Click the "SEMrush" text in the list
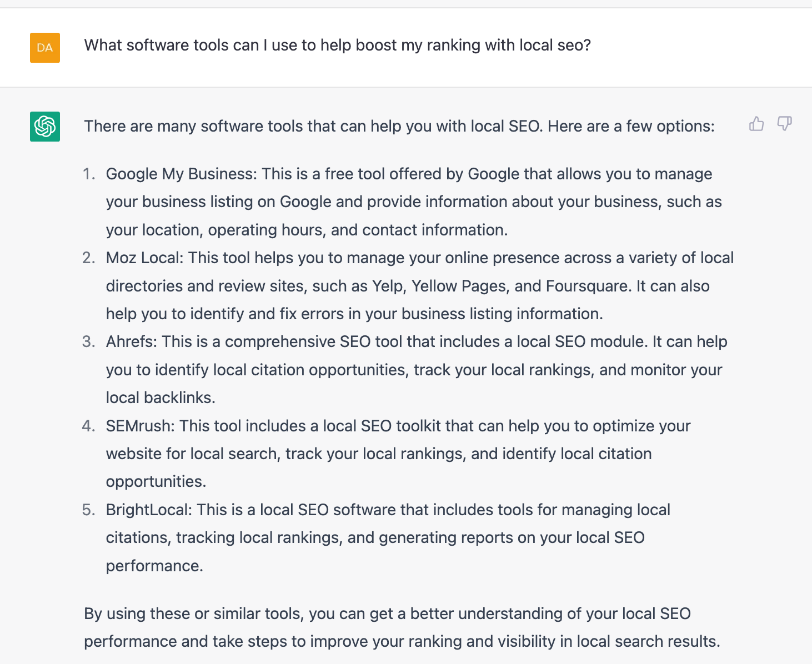Image resolution: width=812 pixels, height=664 pixels. pyautogui.click(x=140, y=426)
